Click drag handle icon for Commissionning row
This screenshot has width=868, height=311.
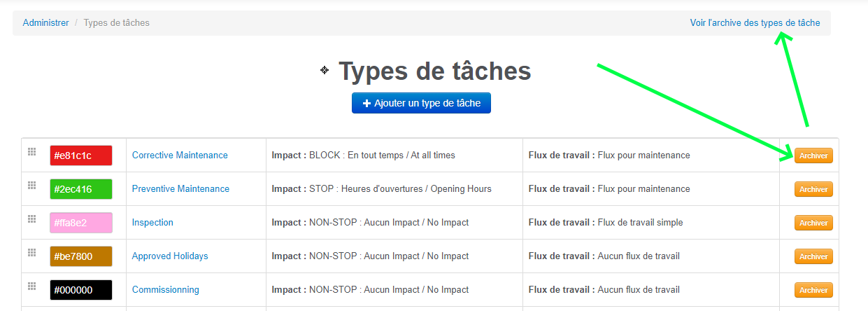31,286
